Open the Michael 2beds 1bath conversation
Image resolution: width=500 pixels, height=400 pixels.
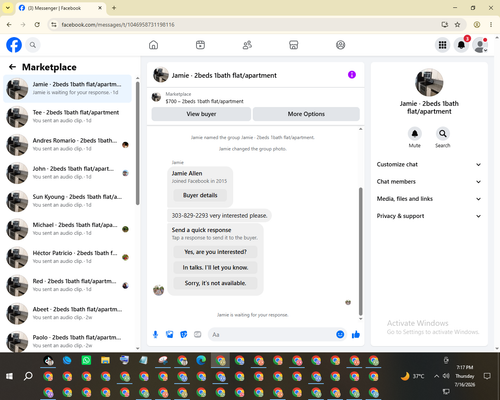point(68,229)
